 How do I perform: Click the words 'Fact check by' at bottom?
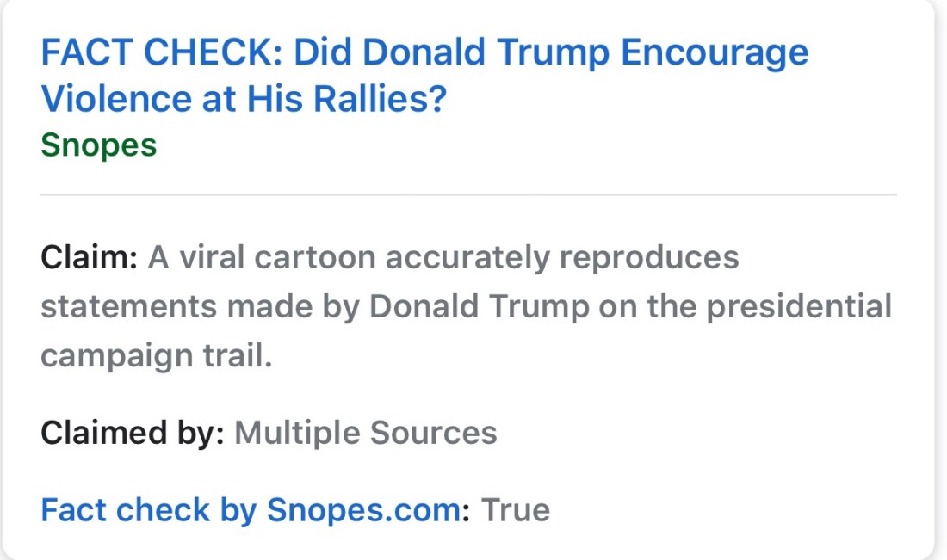(149, 510)
